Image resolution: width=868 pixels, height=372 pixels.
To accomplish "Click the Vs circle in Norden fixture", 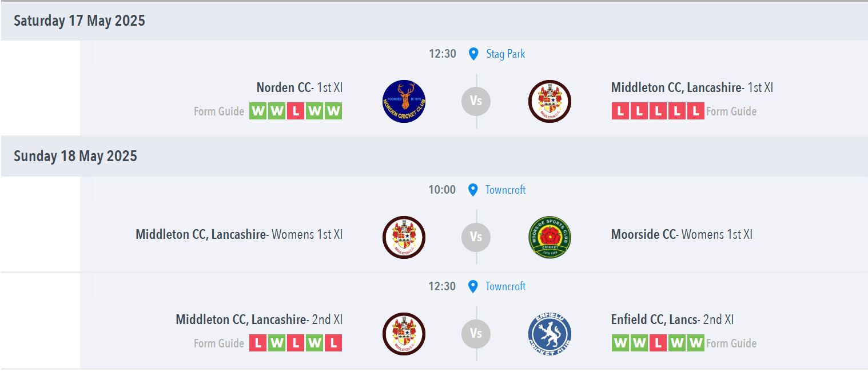I will 476,101.
